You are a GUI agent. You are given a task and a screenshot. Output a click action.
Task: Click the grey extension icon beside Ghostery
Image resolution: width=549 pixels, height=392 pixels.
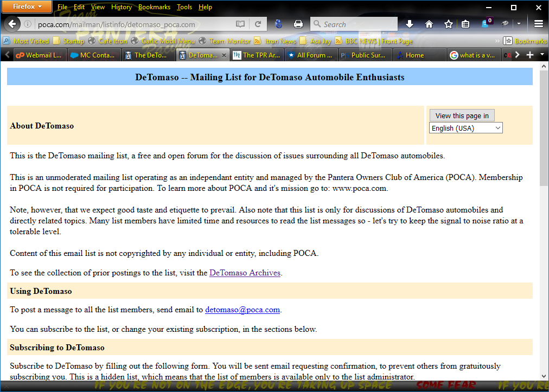(x=505, y=24)
